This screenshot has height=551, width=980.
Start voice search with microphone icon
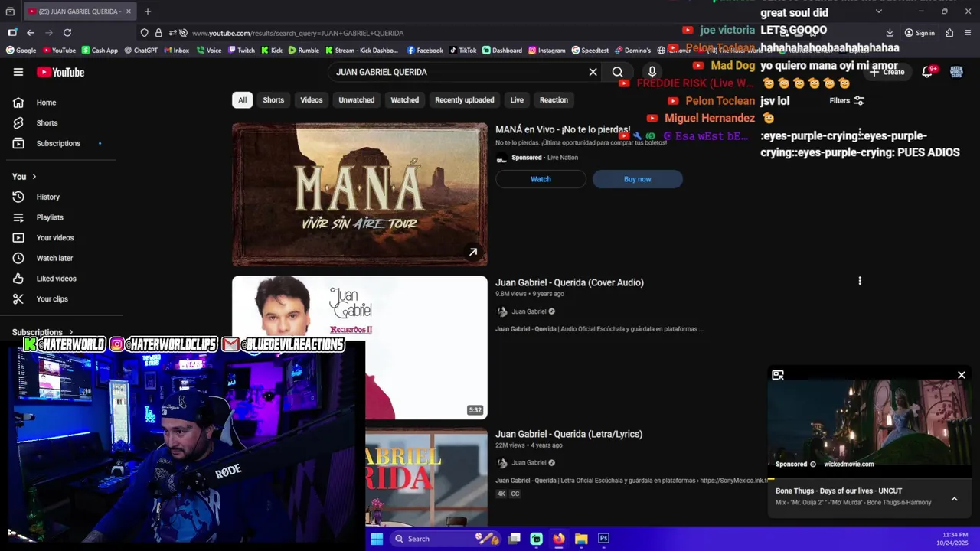652,72
